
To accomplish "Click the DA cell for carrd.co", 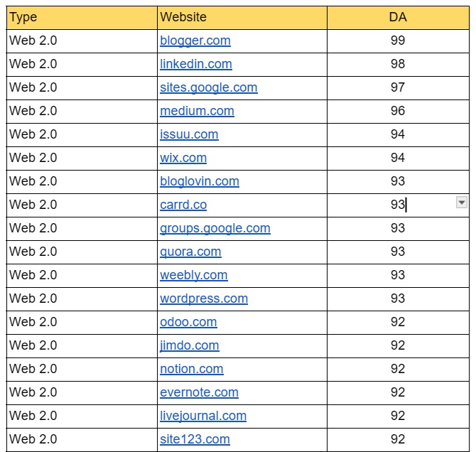I will tap(398, 205).
